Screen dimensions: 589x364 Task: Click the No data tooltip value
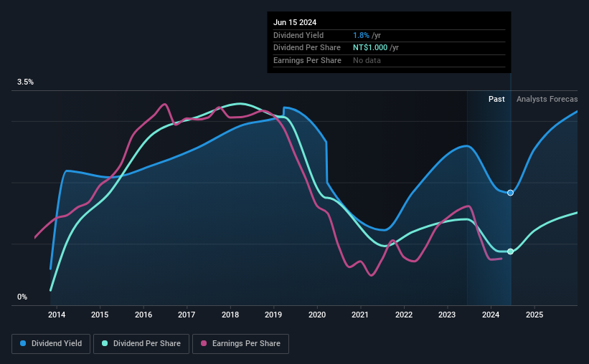pyautogui.click(x=367, y=60)
